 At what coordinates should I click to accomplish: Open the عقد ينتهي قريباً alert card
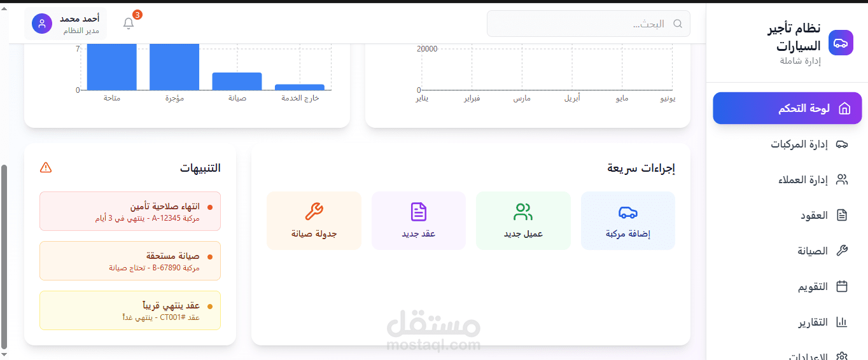tap(130, 310)
